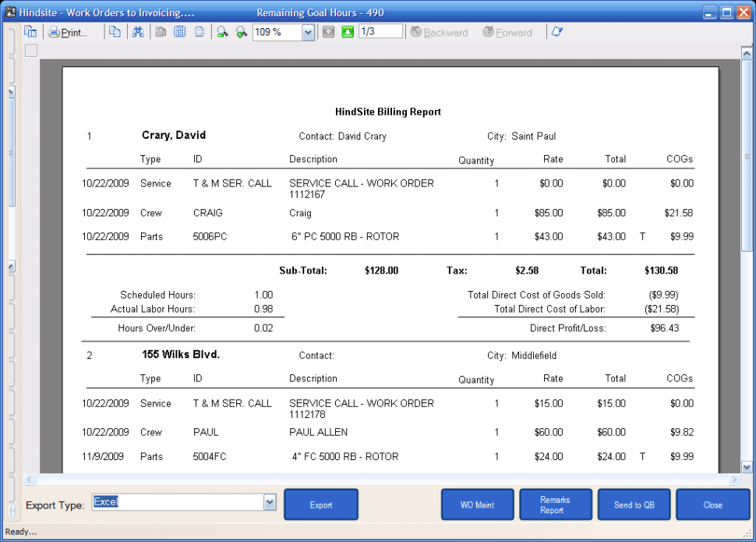Click the zoom in magnifier icon
The height and width of the screenshot is (542, 756).
tap(241, 32)
